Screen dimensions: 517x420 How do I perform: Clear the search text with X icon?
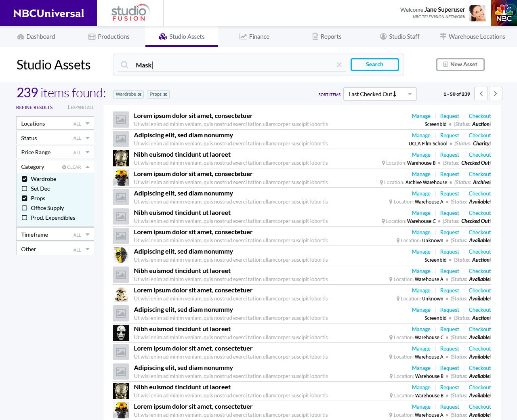339,65
